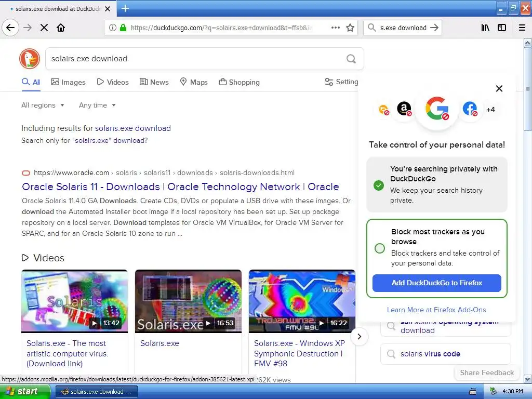Click the forward navigation arrow
This screenshot has width=532, height=399.
[x=28, y=28]
